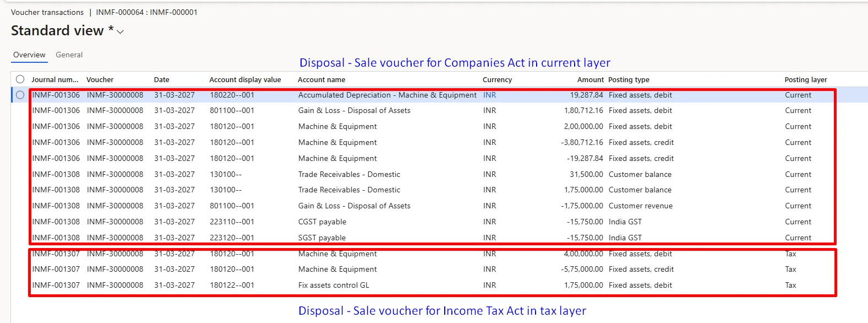
Task: Open the INR currency link in first row
Action: [489, 95]
